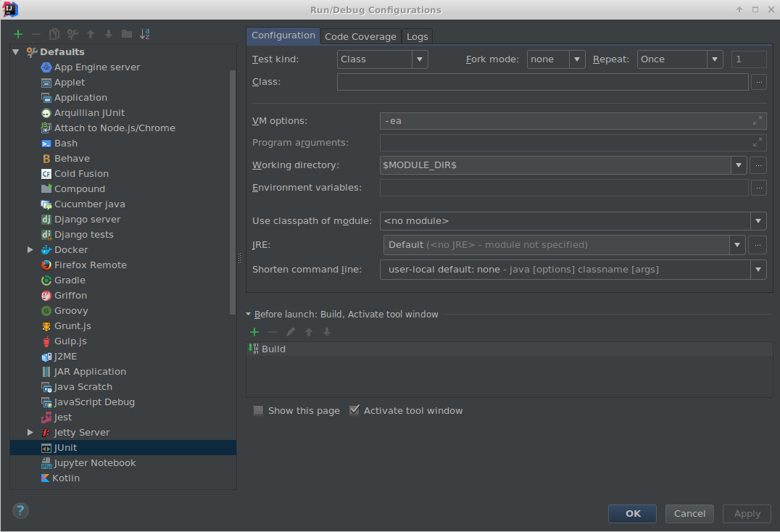This screenshot has height=532, width=780.
Task: Click the Bash terminal icon
Action: pos(46,144)
